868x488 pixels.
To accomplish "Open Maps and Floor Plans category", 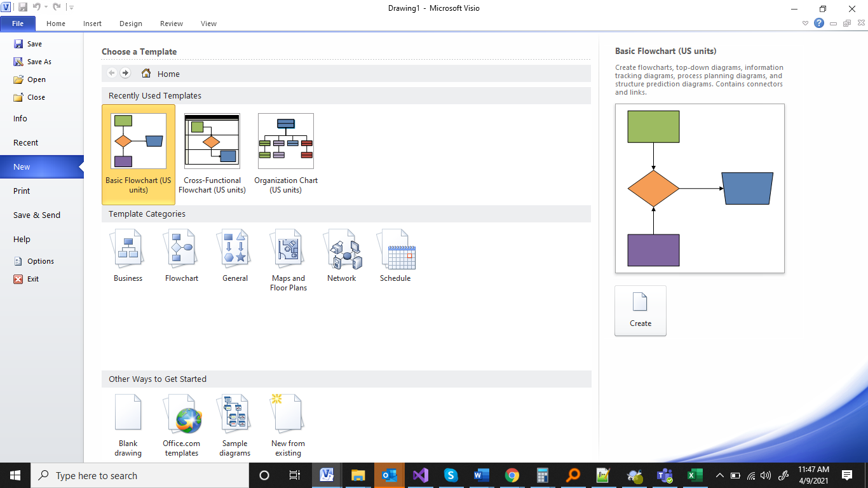I will click(288, 261).
